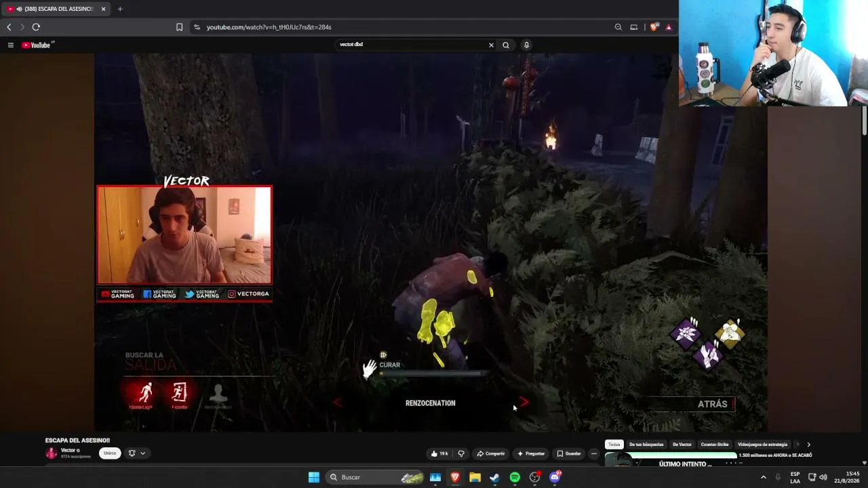Click the tray microphone status icon

coord(778,477)
